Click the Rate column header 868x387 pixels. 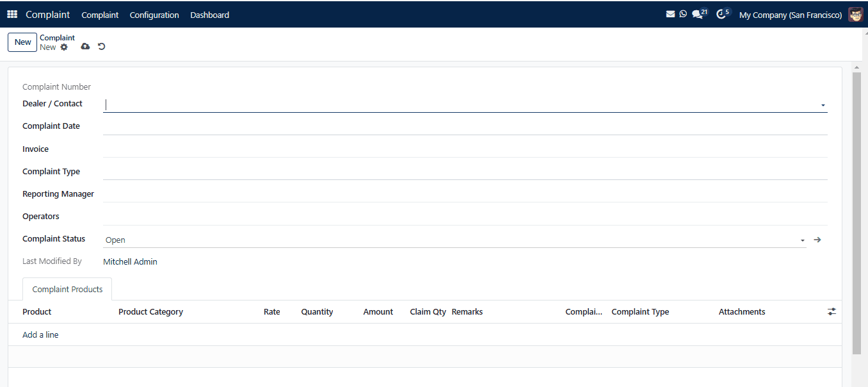coord(272,311)
